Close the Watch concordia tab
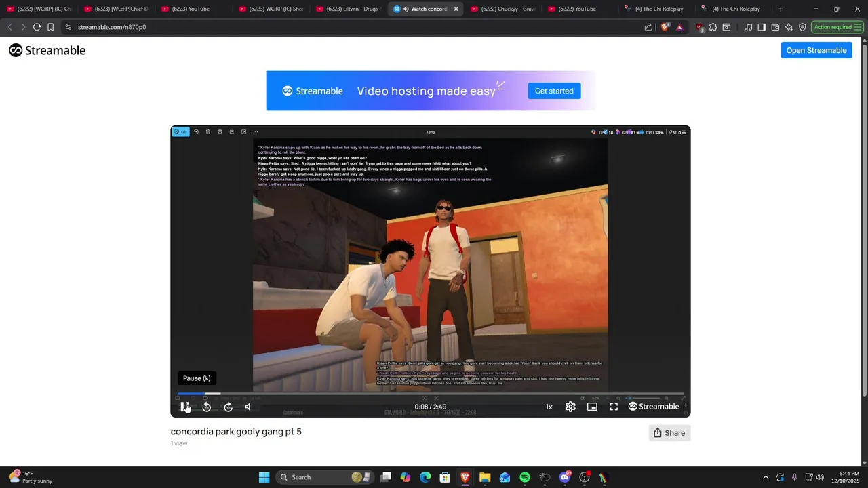Viewport: 868px width, 488px height. click(456, 9)
